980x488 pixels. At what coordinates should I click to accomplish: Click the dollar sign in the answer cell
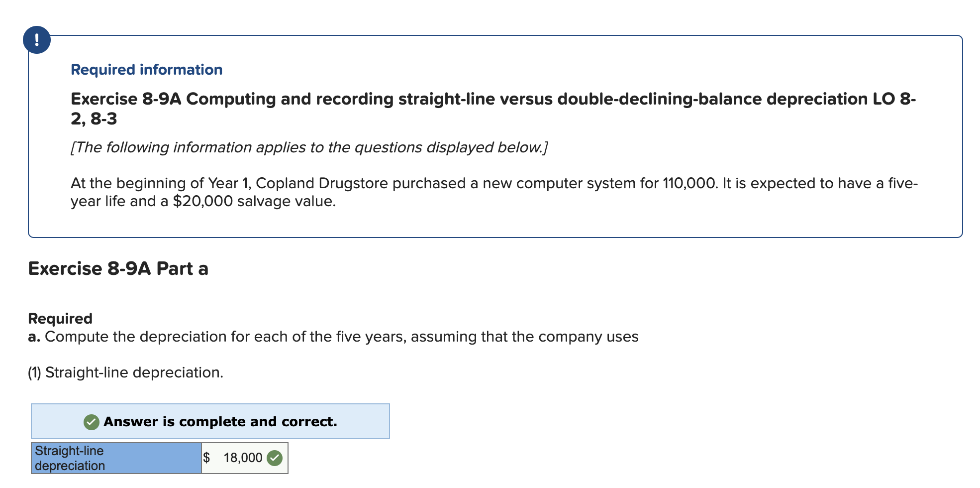tap(207, 457)
